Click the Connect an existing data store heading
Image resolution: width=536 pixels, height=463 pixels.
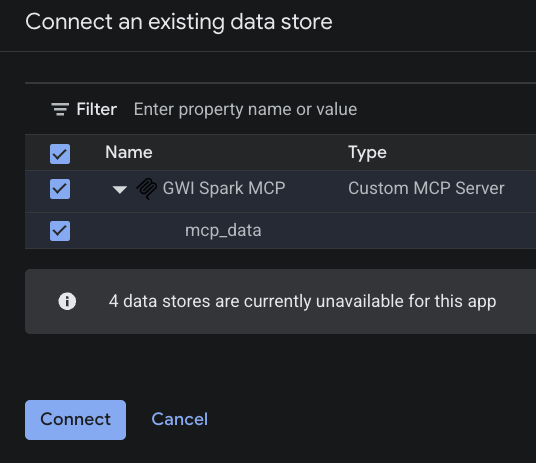(x=179, y=22)
